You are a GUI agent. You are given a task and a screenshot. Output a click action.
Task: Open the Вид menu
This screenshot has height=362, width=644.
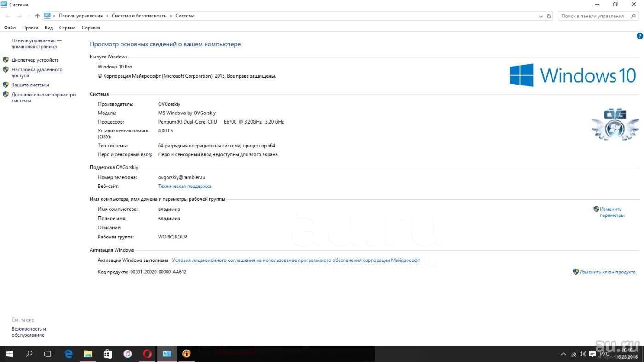pyautogui.click(x=49, y=28)
